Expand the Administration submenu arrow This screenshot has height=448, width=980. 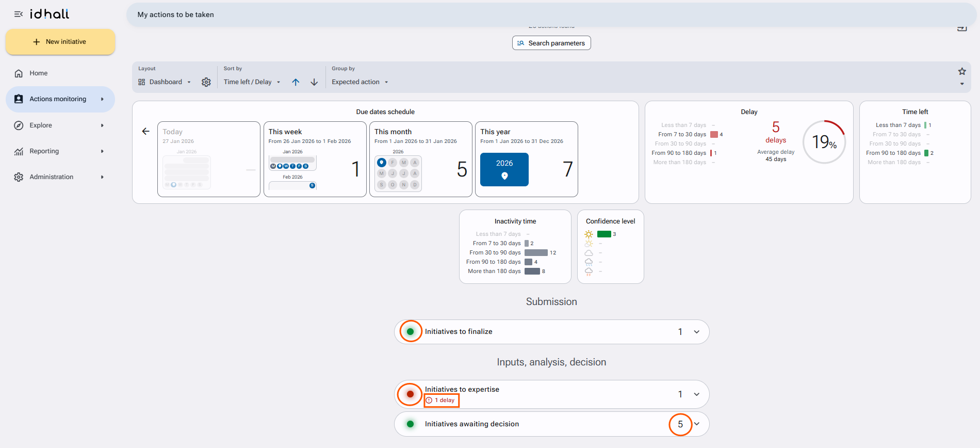point(102,177)
